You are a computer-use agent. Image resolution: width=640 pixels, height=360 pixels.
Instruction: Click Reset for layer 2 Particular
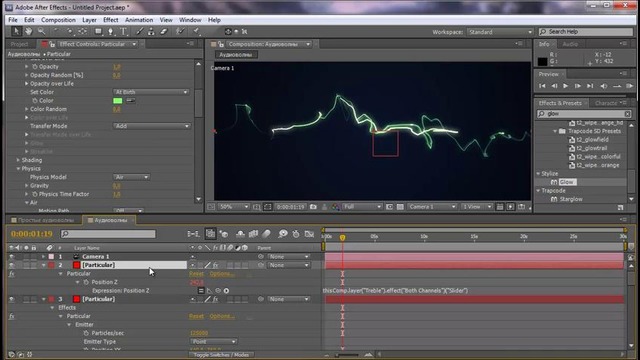pos(196,274)
